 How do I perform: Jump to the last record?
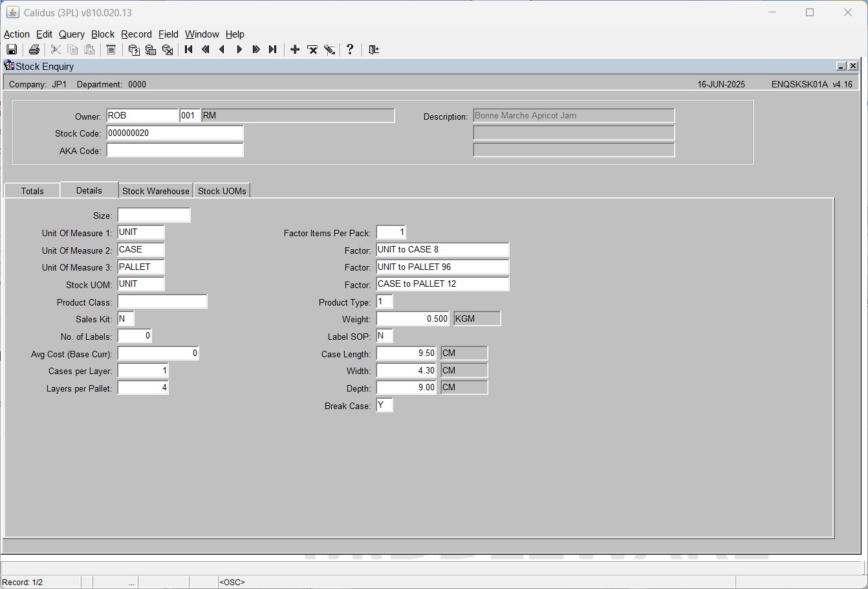click(x=273, y=50)
